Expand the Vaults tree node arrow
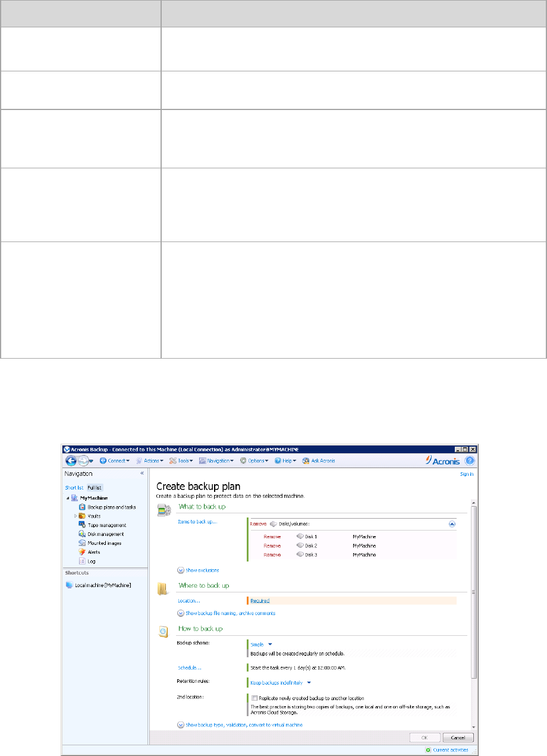 [x=76, y=516]
